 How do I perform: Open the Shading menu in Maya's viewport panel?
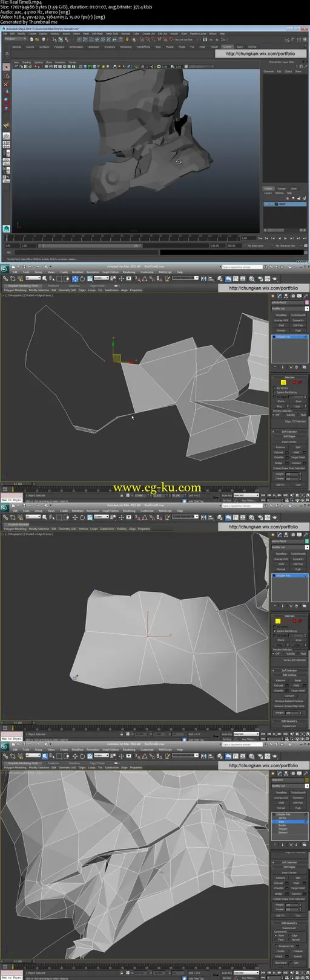point(26,62)
